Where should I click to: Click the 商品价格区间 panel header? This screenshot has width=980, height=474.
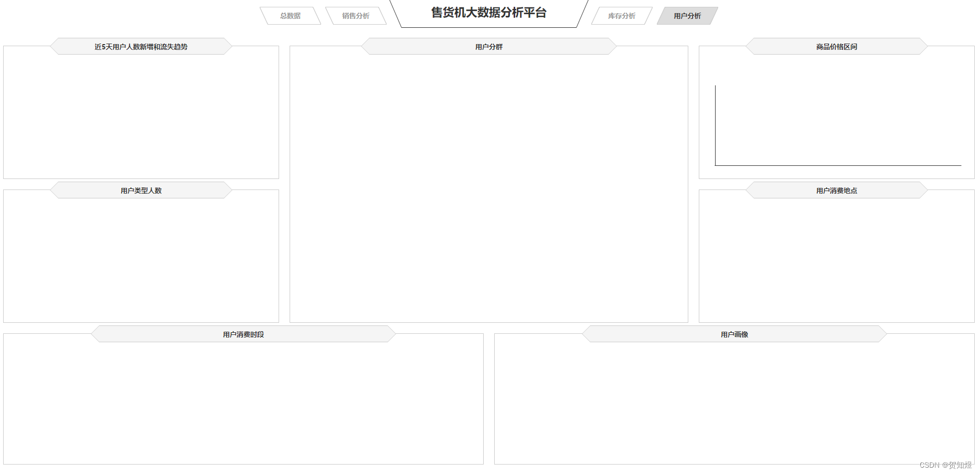click(837, 46)
